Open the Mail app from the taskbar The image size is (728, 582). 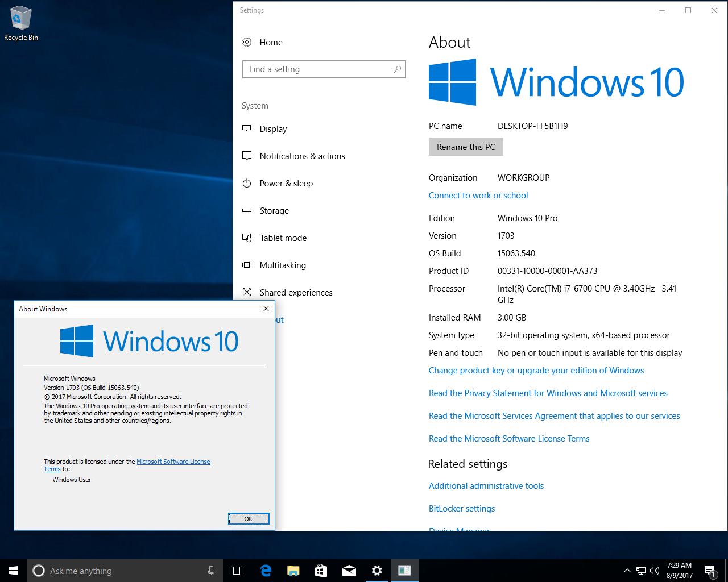click(x=349, y=571)
